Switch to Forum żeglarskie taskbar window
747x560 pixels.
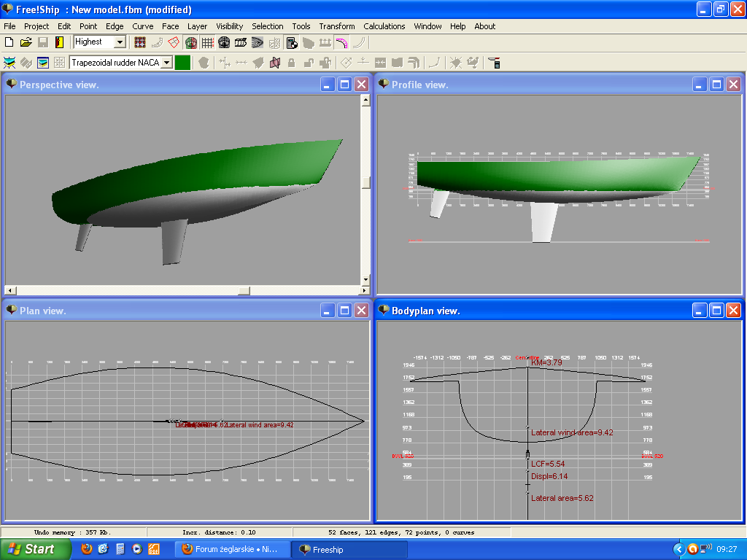(x=233, y=549)
